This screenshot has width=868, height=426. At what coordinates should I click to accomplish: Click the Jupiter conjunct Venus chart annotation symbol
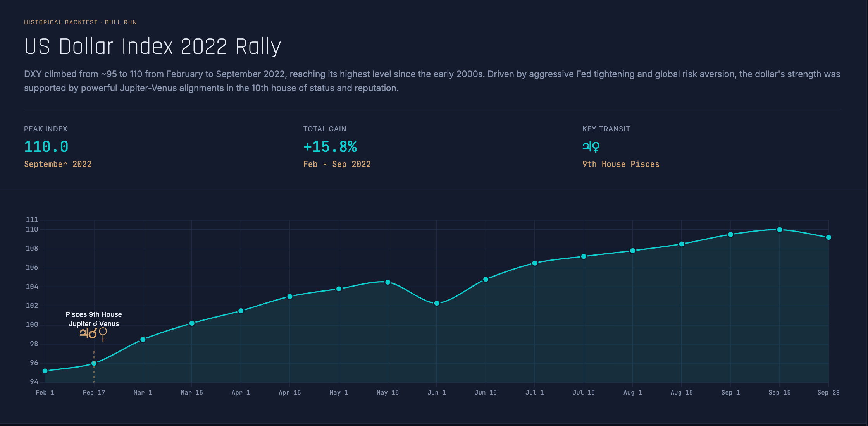coord(93,333)
